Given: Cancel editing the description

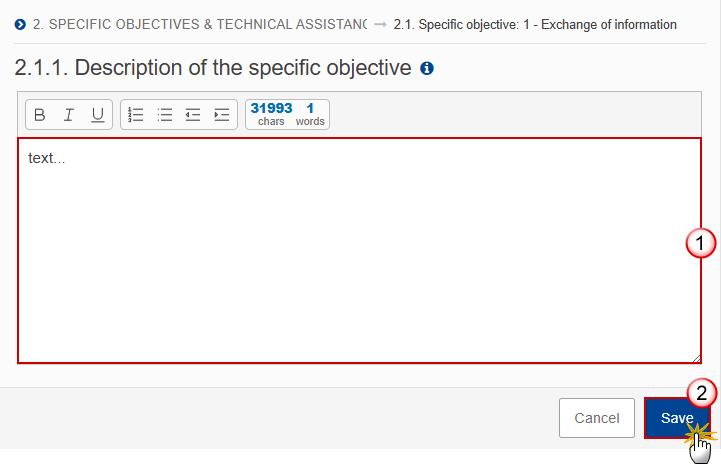Looking at the screenshot, I should pos(596,418).
